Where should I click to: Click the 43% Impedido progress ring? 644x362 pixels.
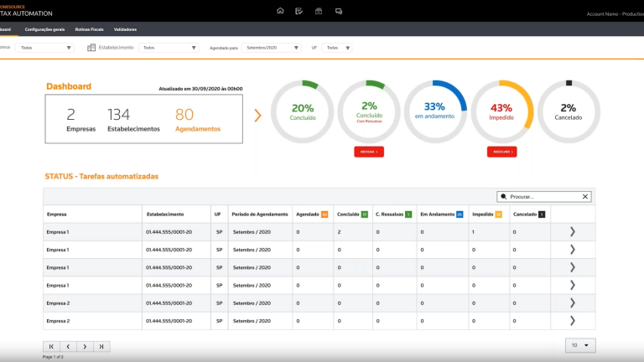coord(502,111)
